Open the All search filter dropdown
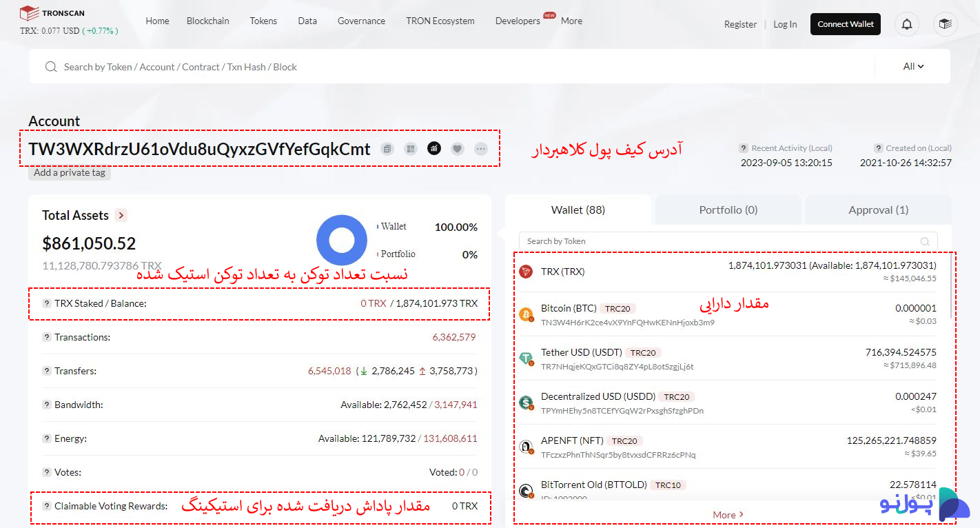This screenshot has width=980, height=528. click(913, 66)
